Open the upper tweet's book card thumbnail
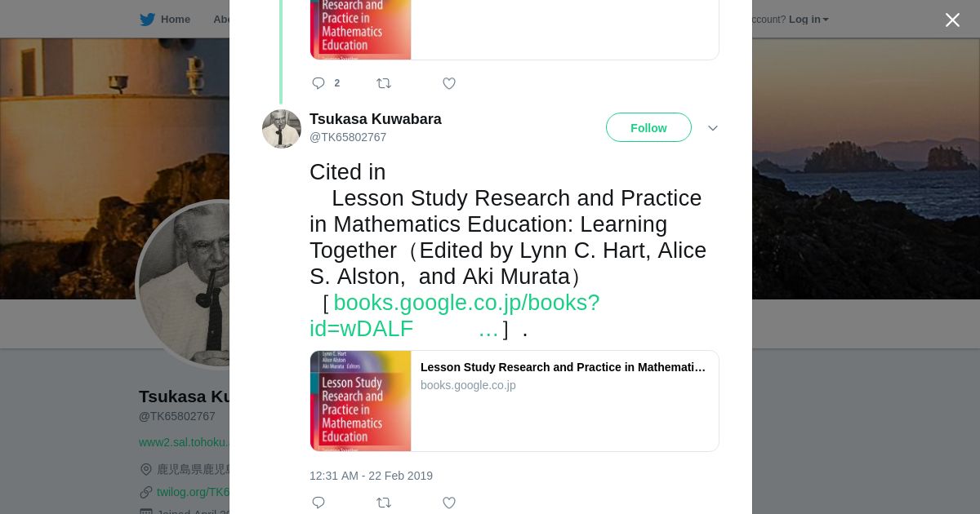The width and height of the screenshot is (980, 514). [x=360, y=29]
